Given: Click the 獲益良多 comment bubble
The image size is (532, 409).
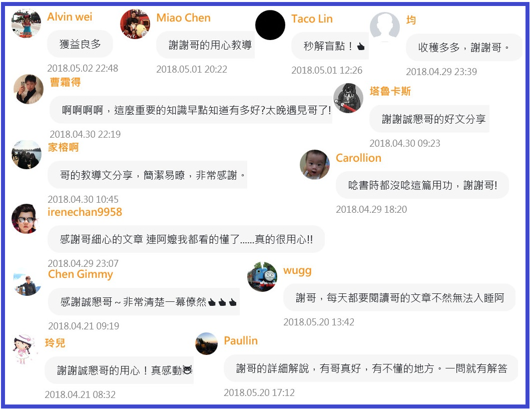Looking at the screenshot, I should 80,44.
